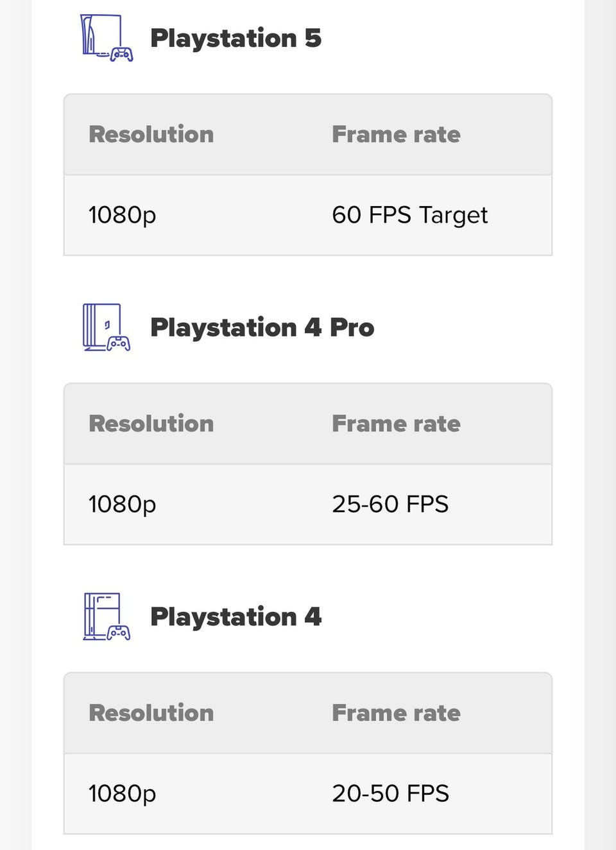
Task: Click Resolution header in Playstation 4 Pro table
Action: [151, 424]
